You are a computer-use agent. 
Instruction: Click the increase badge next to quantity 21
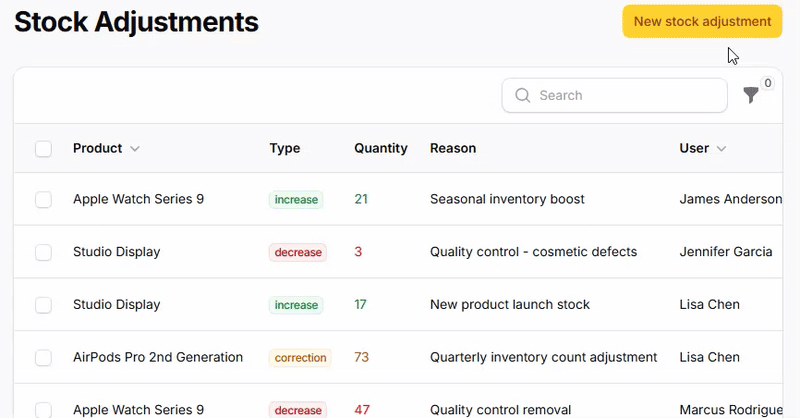pos(296,200)
